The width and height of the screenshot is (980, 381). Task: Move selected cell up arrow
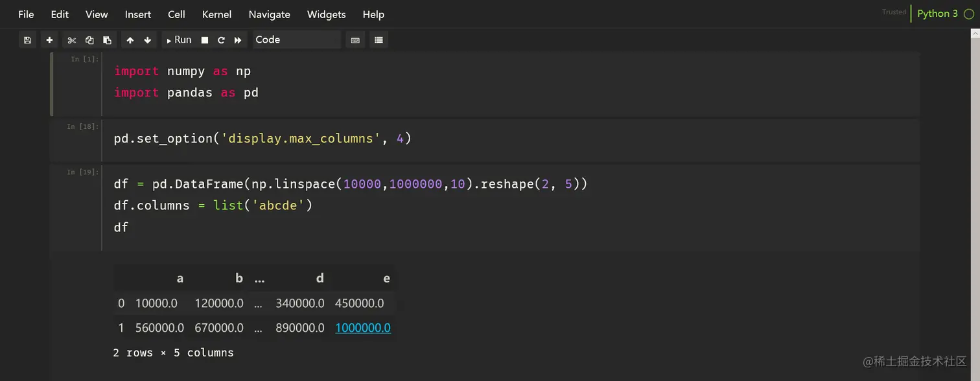coord(130,40)
